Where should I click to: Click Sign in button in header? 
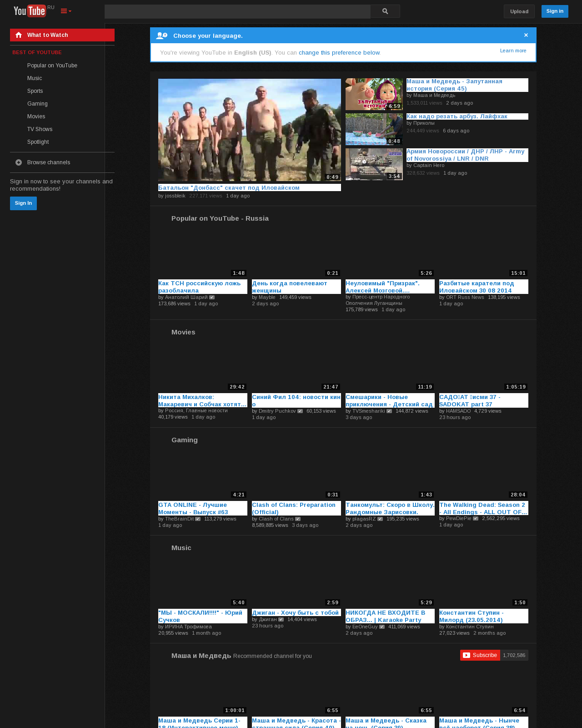tap(555, 11)
